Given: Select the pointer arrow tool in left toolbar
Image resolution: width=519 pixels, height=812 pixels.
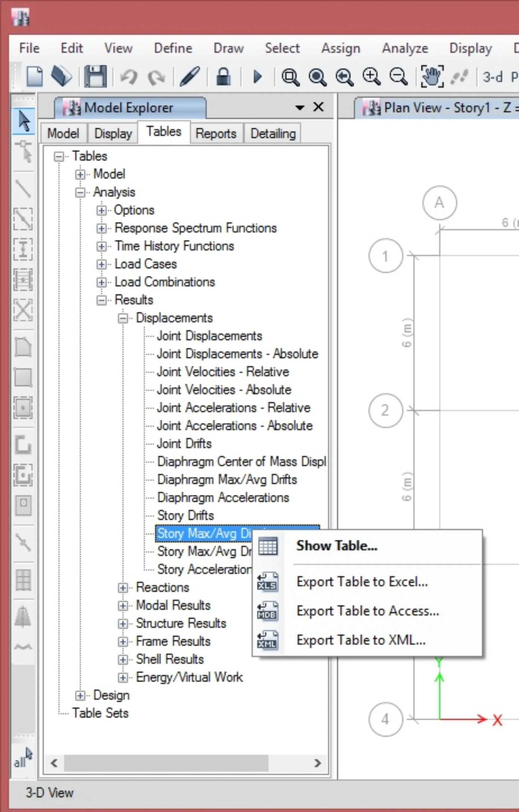Looking at the screenshot, I should 23,121.
